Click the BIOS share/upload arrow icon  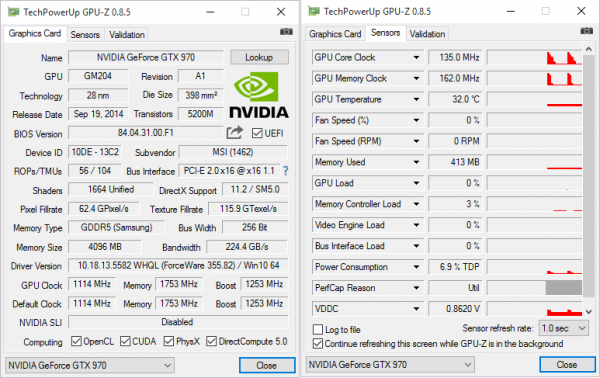235,133
